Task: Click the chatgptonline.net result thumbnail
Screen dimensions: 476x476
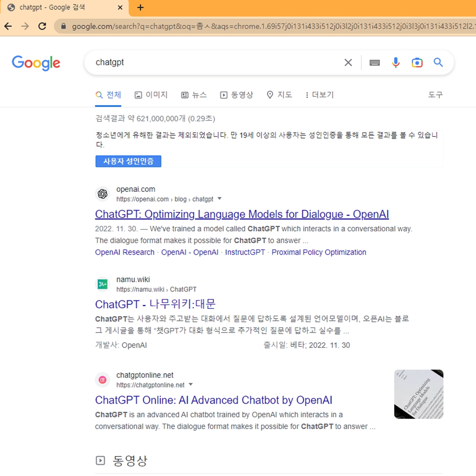Action: coord(418,394)
